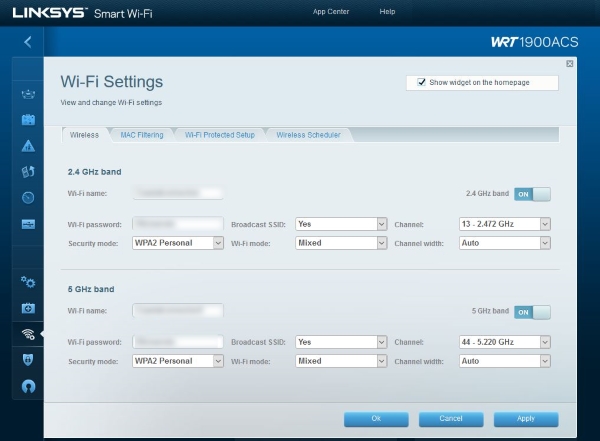Open 5 GHz Channel dropdown showing 44
Image resolution: width=600 pixels, height=441 pixels.
[505, 342]
